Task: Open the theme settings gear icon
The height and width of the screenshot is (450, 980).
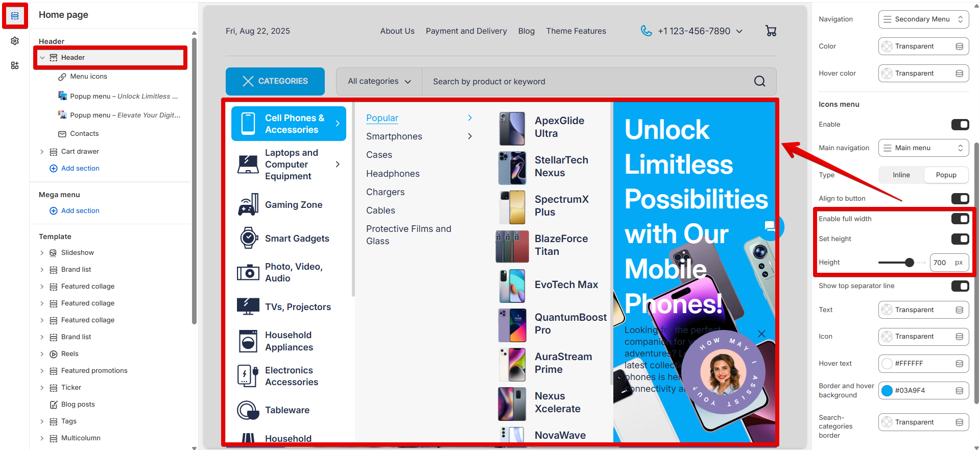Action: pyautogui.click(x=15, y=41)
